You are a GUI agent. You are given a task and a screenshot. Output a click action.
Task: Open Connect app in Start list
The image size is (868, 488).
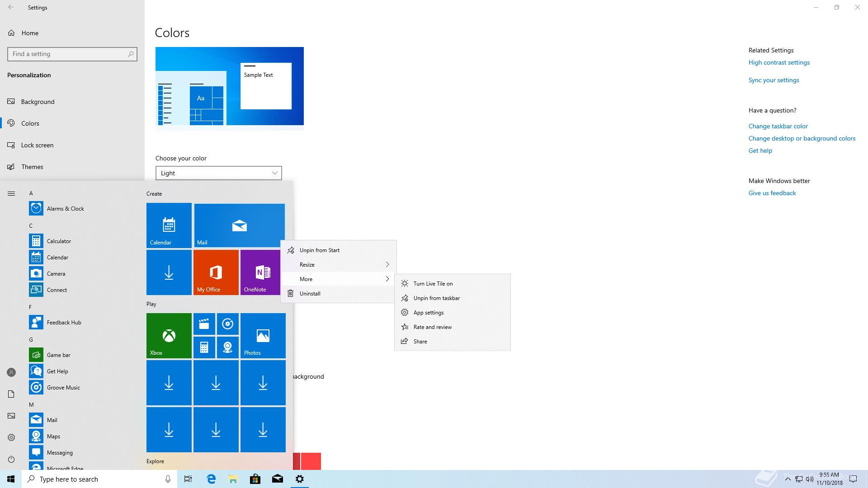click(x=57, y=290)
